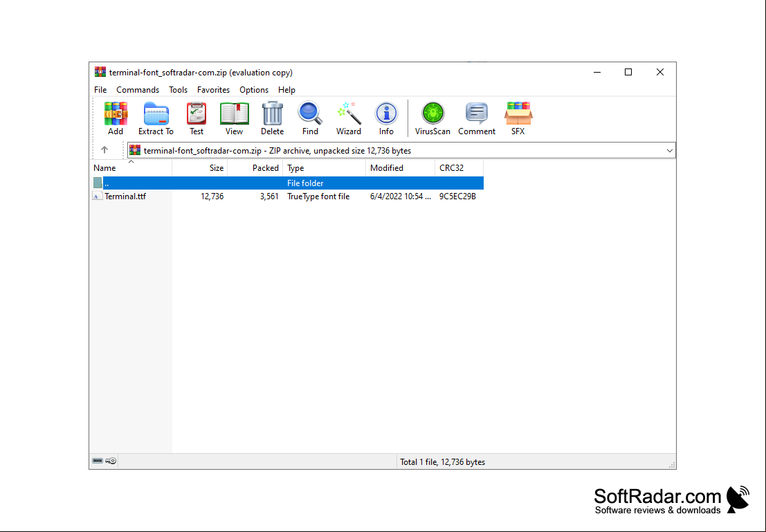Image resolution: width=766 pixels, height=532 pixels.
Task: Sort files by Name column header
Action: [x=131, y=168]
